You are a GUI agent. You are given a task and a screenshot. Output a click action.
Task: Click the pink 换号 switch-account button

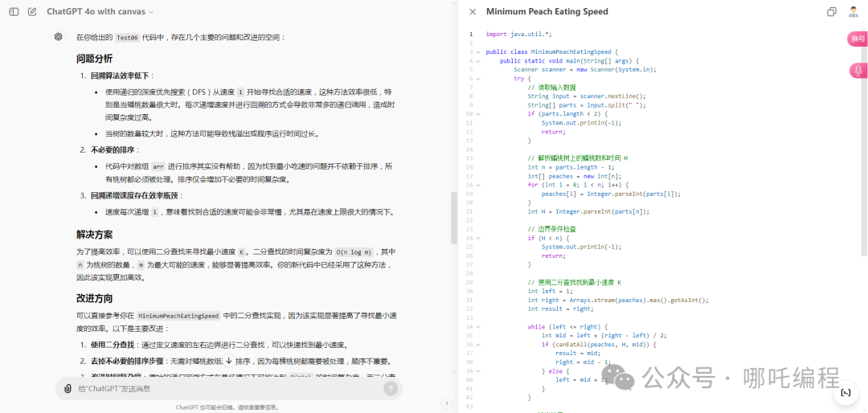pyautogui.click(x=858, y=39)
